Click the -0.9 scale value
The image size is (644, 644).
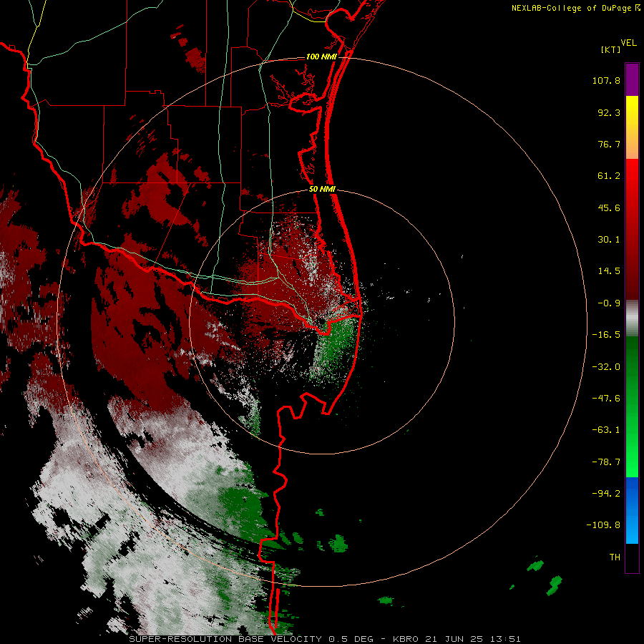pyautogui.click(x=609, y=303)
